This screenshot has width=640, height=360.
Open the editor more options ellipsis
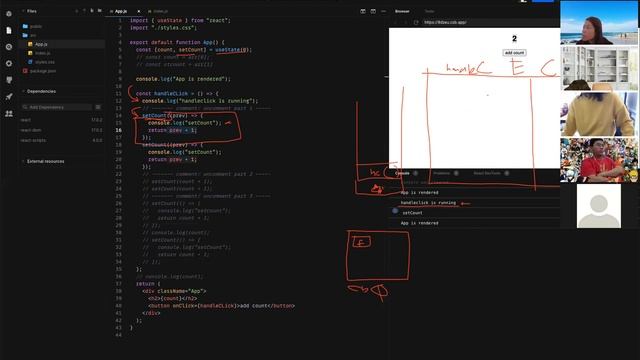(383, 11)
